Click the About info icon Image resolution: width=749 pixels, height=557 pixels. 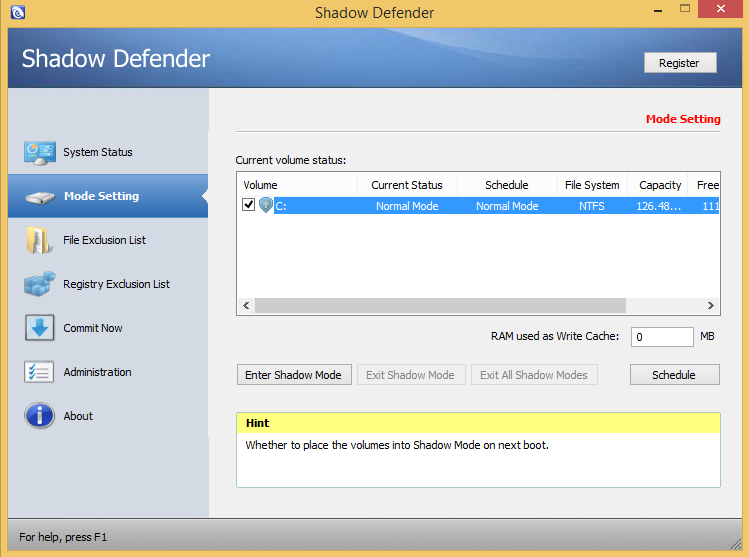tap(39, 415)
